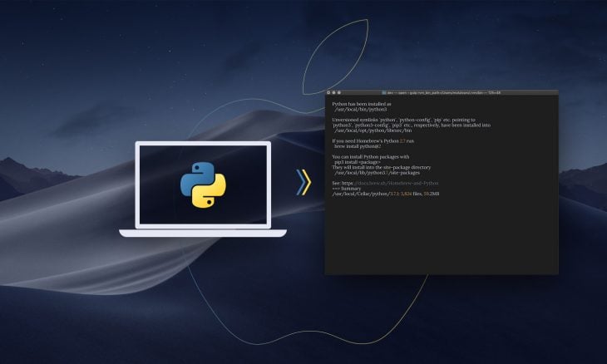The image size is (607, 364).
Task: Minimize the terminal via the middle title-bar dot
Action: [333, 93]
